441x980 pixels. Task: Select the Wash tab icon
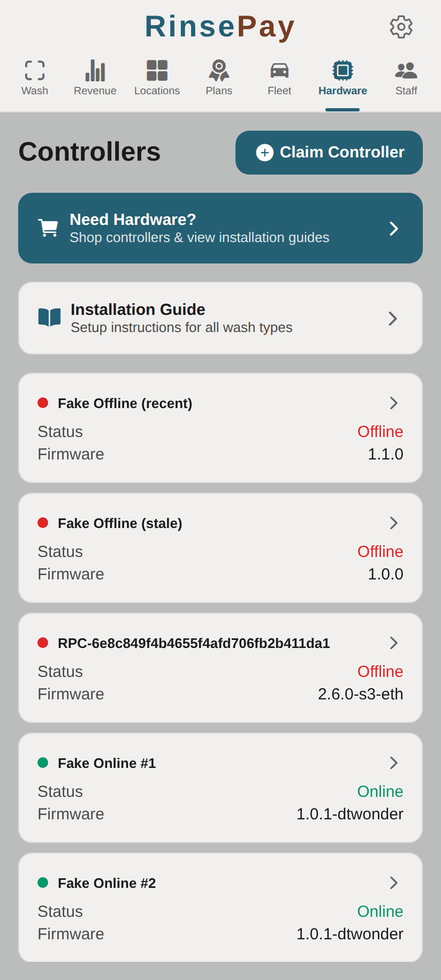[x=34, y=70]
